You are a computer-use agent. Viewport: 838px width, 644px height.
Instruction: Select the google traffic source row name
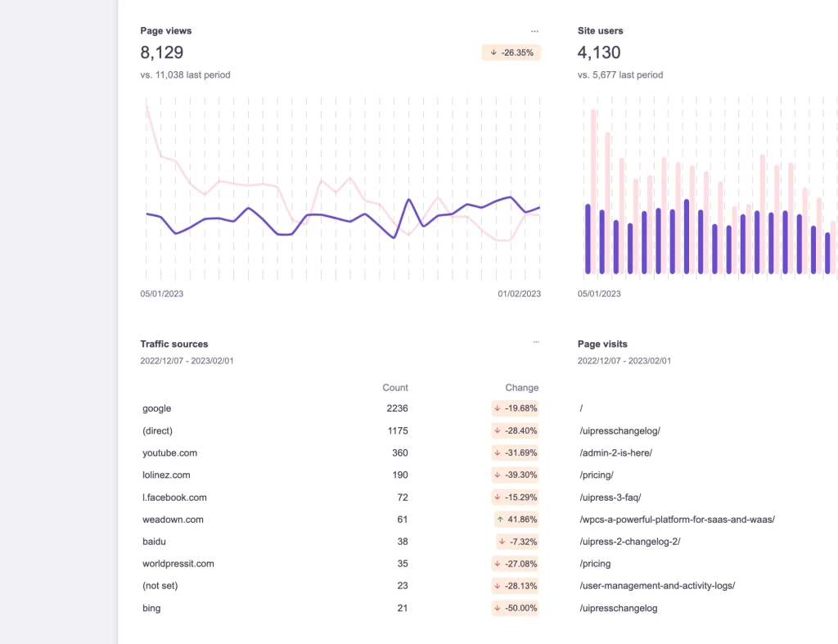[156, 408]
